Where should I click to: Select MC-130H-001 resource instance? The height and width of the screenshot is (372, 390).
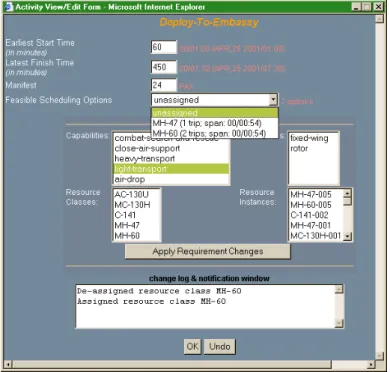pyautogui.click(x=316, y=236)
